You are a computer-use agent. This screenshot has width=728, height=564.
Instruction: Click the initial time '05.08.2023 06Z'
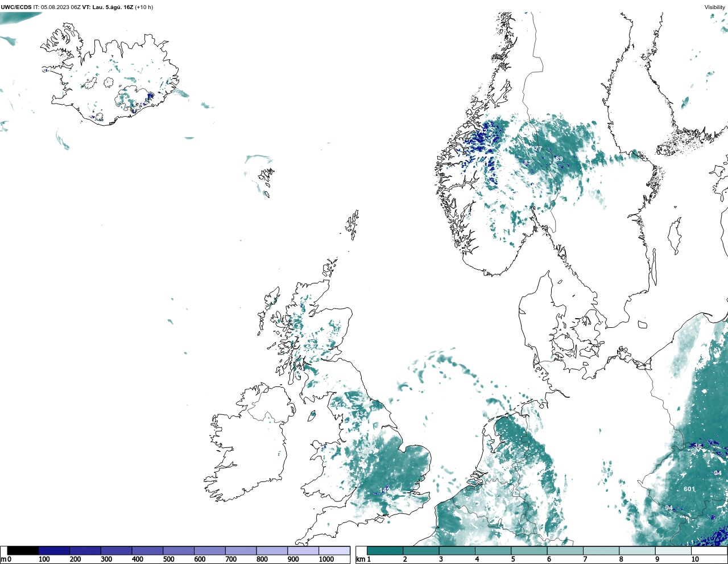tap(61, 7)
